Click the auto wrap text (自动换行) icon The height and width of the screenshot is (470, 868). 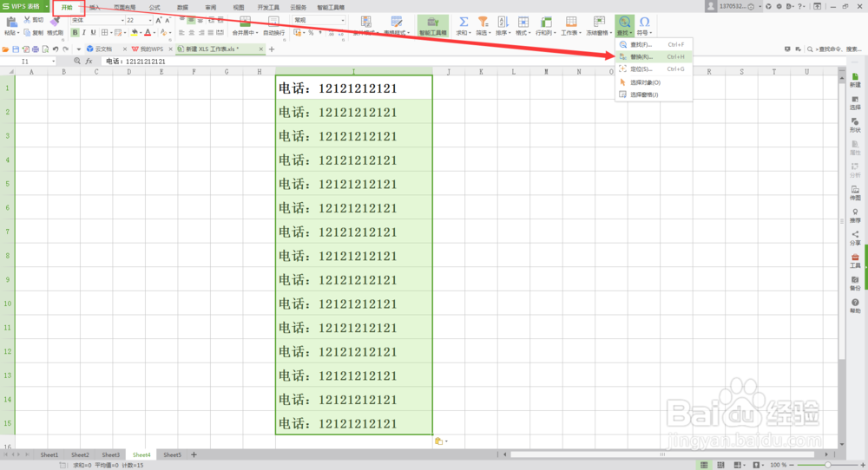pos(273,22)
